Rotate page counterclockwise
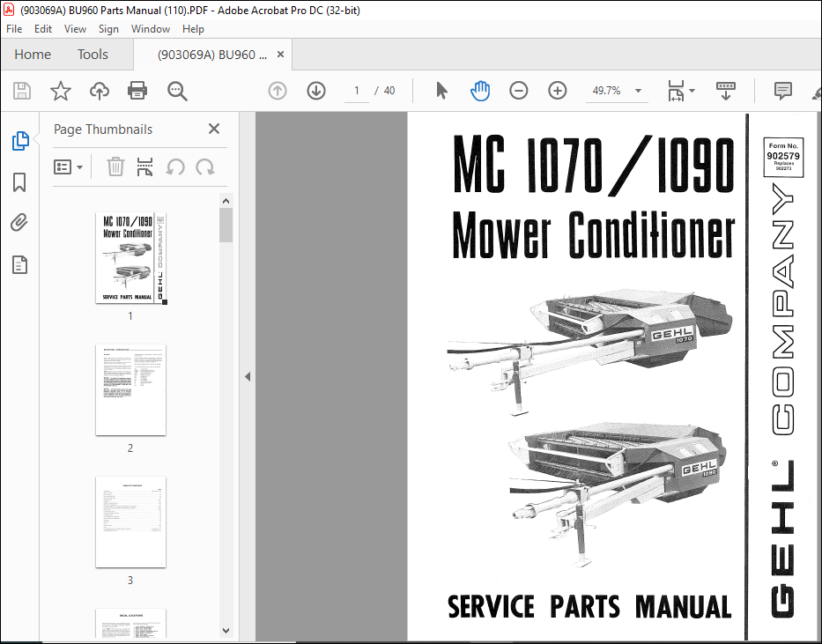 point(175,167)
